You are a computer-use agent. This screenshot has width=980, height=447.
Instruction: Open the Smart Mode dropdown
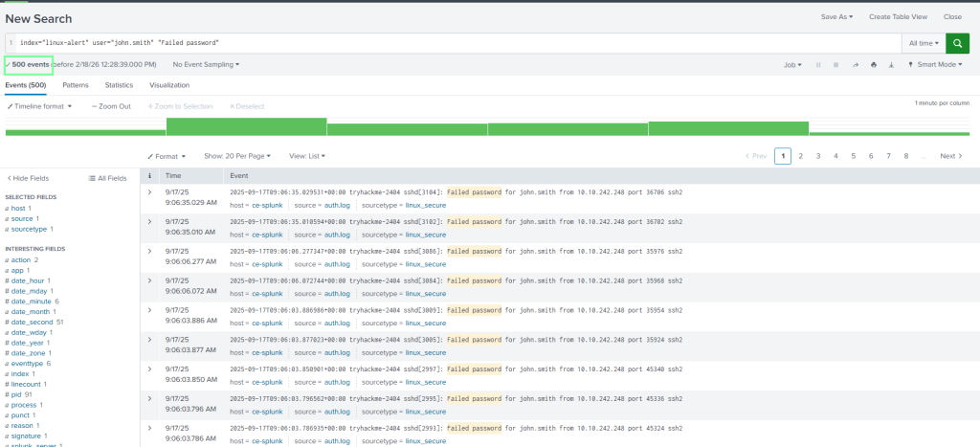click(939, 65)
